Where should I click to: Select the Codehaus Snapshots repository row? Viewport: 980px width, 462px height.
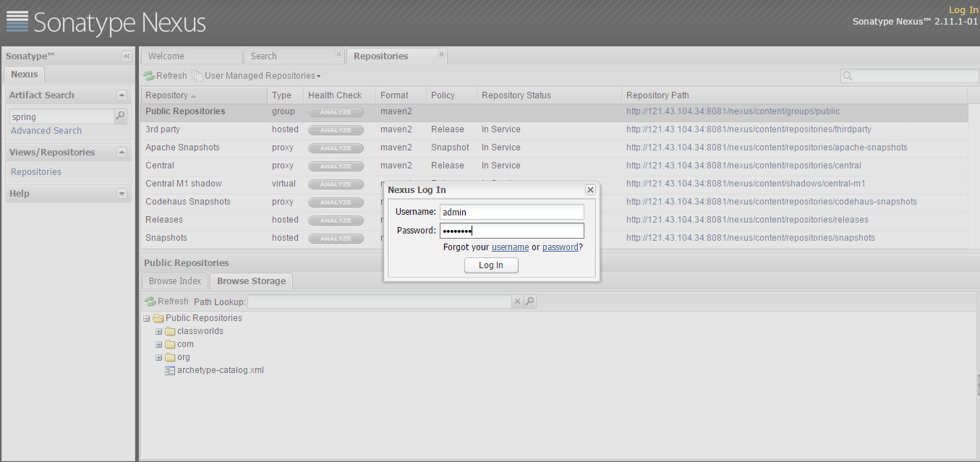(554, 202)
